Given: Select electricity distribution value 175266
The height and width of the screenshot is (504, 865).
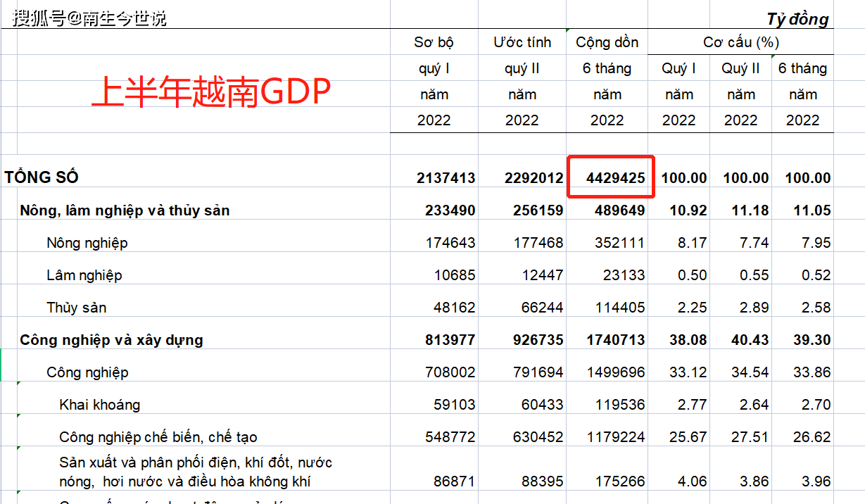Looking at the screenshot, I should pyautogui.click(x=621, y=481).
